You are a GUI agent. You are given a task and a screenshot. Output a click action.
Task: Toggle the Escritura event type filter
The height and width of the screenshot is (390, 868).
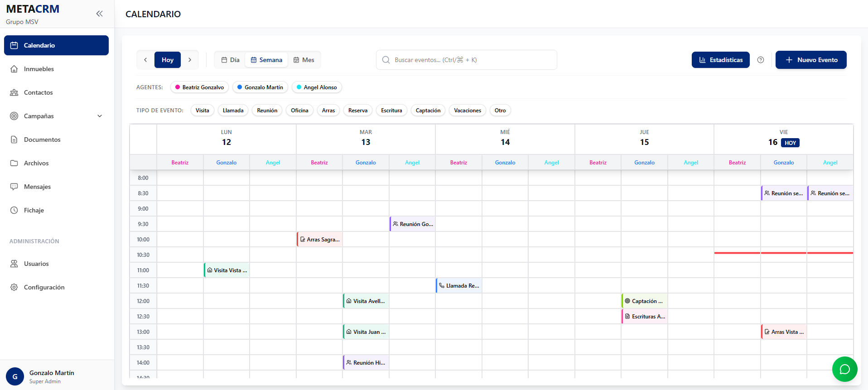[x=391, y=111]
